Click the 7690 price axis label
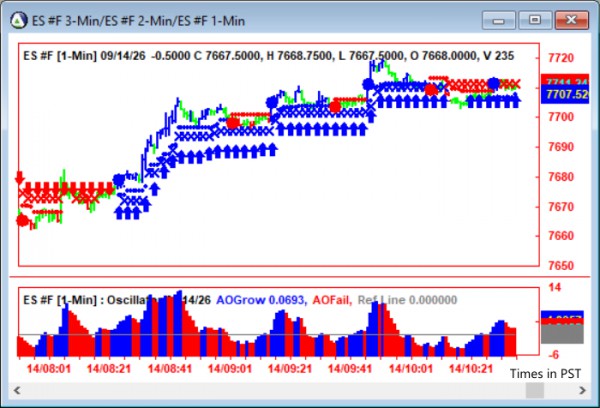The width and height of the screenshot is (600, 408). (x=561, y=147)
